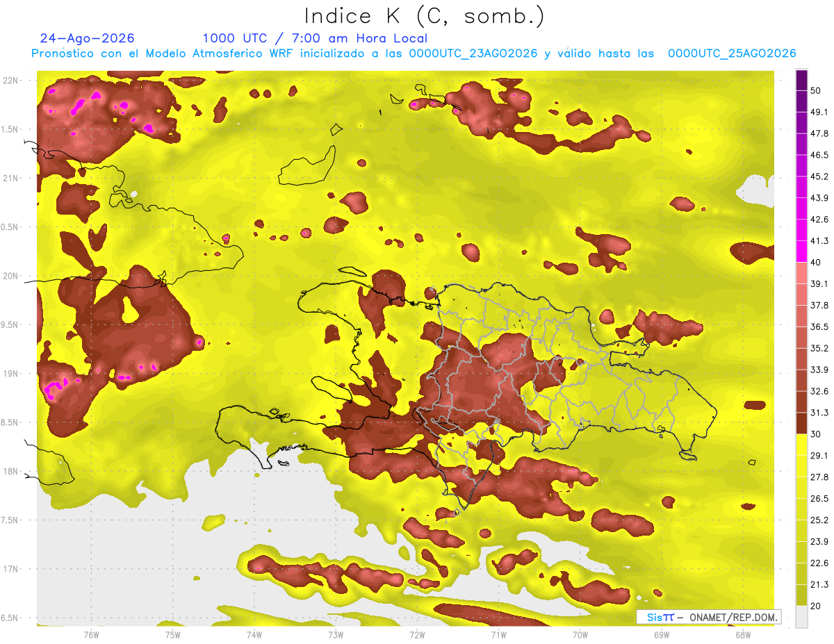Click the magenta color bar segment above 40
The width and height of the screenshot is (834, 644).
(x=801, y=251)
